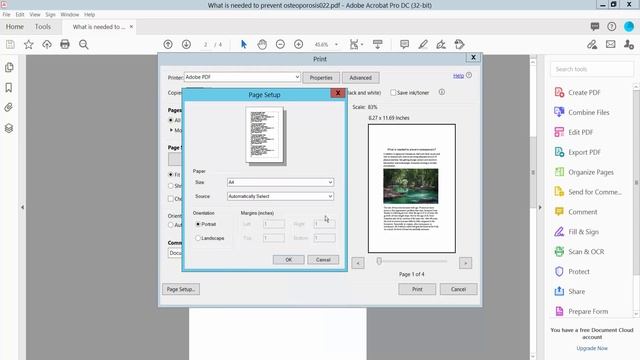This screenshot has width=640, height=360.
Task: Choose the arrow Selection tool
Action: (244, 44)
